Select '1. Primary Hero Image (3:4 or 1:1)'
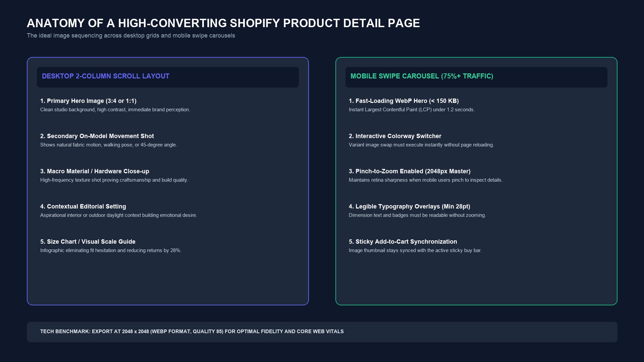The height and width of the screenshot is (362, 644). pos(88,101)
